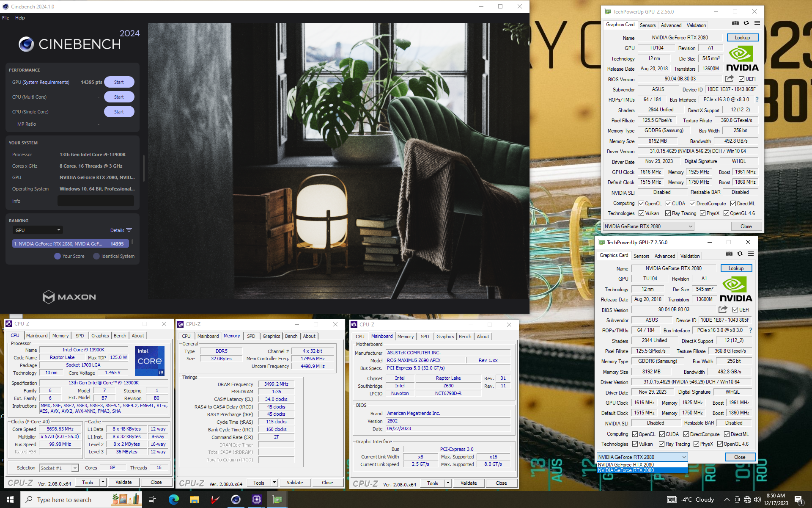Click the refresh icon in upper GPU-Z window
The image size is (812, 508).
(746, 23)
